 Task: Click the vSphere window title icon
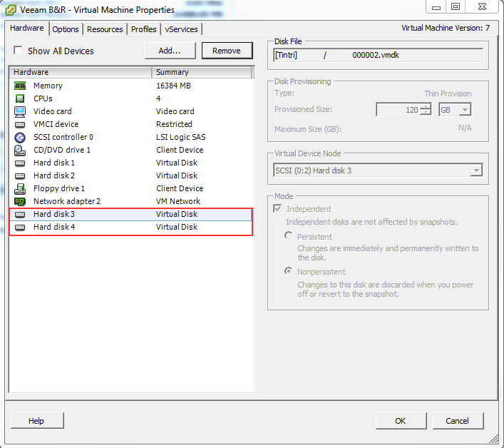(x=11, y=10)
